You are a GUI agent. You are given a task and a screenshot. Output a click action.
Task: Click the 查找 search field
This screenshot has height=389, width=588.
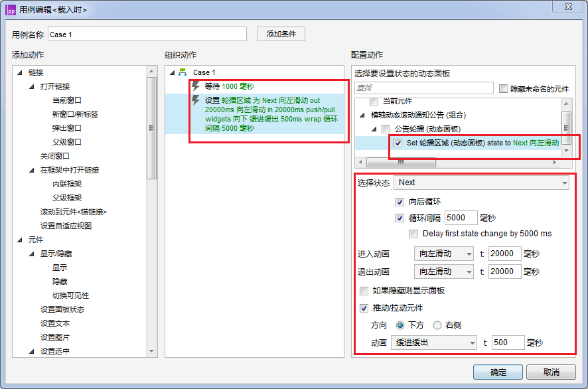(x=424, y=88)
